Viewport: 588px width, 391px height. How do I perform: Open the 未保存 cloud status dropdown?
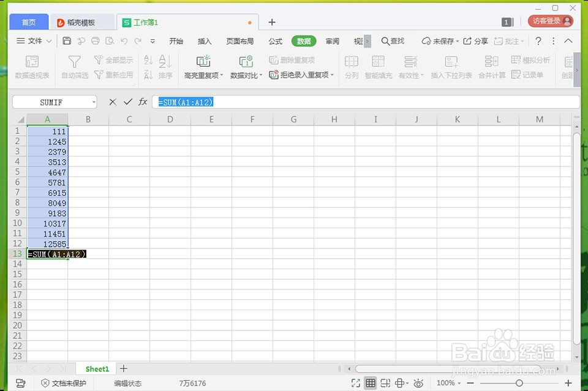440,41
